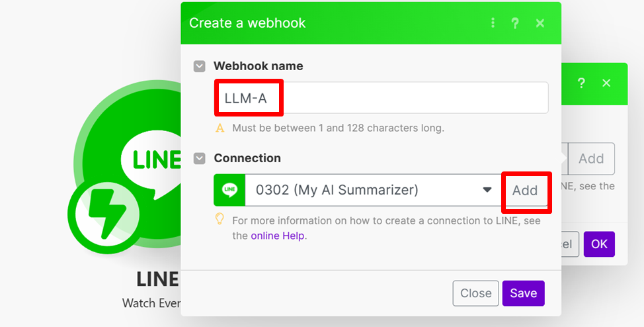Collapse the Connection section toggle
The width and height of the screenshot is (644, 327).
pos(199,158)
